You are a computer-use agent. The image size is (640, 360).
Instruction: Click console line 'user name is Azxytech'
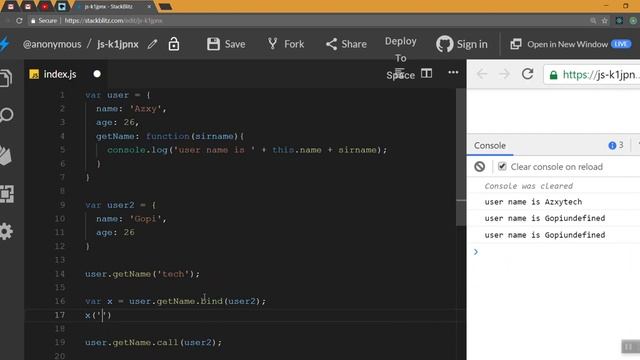pos(533,202)
